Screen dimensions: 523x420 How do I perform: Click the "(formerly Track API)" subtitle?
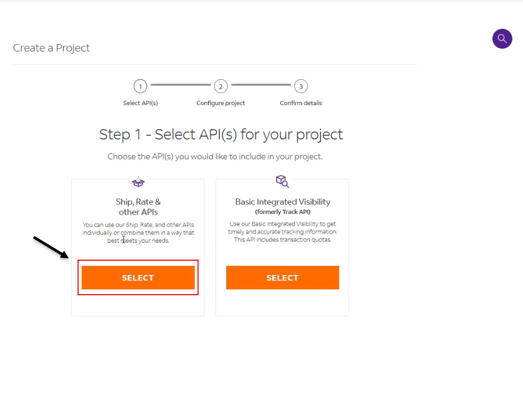click(x=282, y=212)
